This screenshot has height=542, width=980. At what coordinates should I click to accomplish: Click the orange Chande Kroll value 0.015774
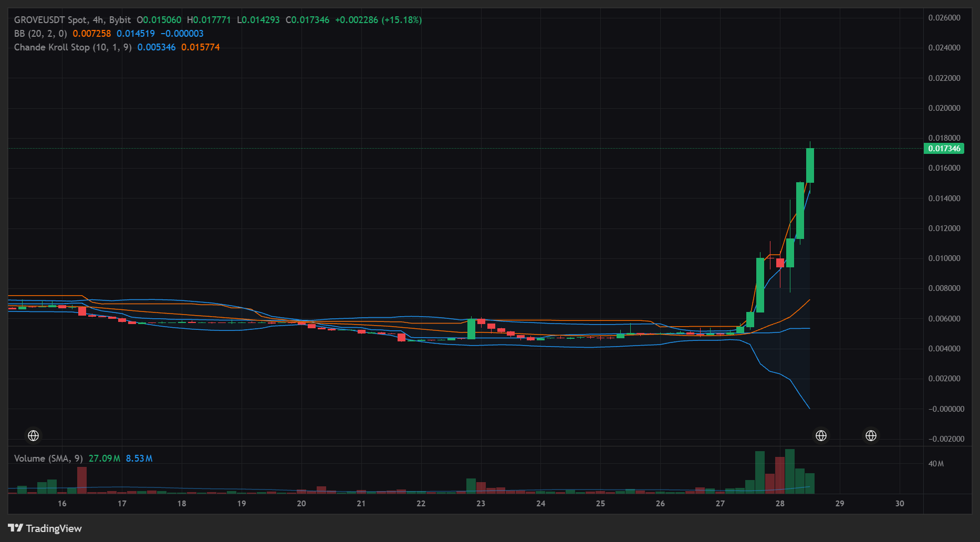click(x=201, y=47)
